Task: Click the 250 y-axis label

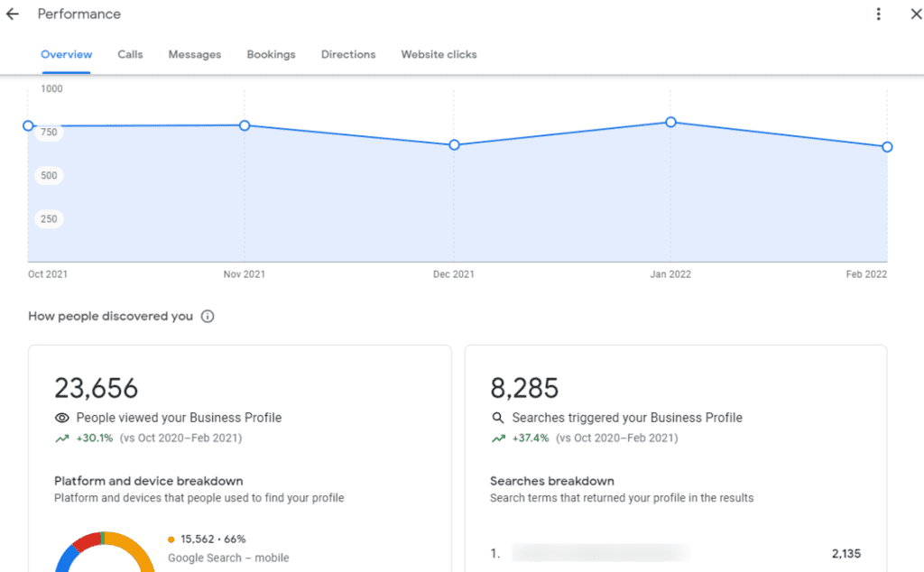Action: pyautogui.click(x=49, y=219)
